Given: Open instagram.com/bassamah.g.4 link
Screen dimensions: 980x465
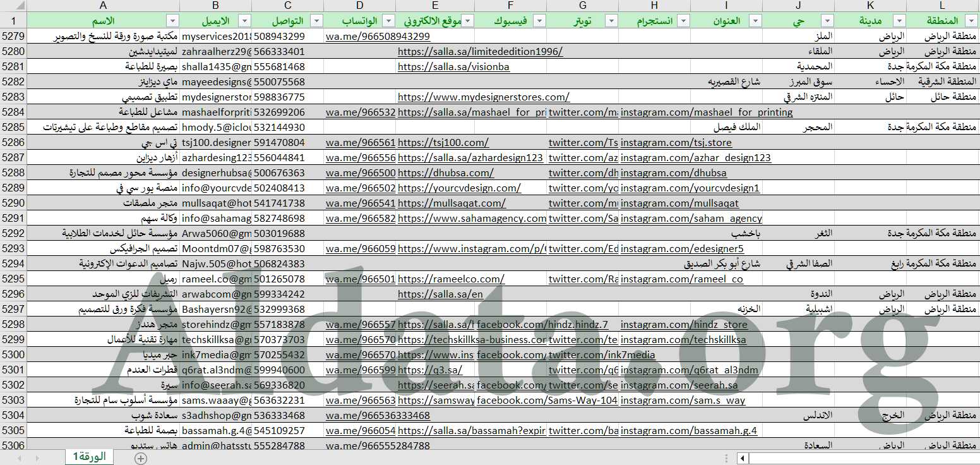Looking at the screenshot, I should pos(689,431).
